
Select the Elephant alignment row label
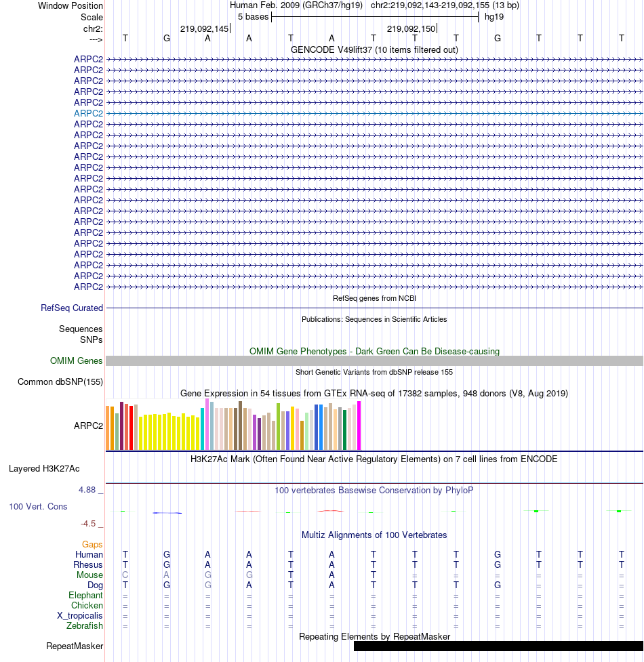pos(85,596)
